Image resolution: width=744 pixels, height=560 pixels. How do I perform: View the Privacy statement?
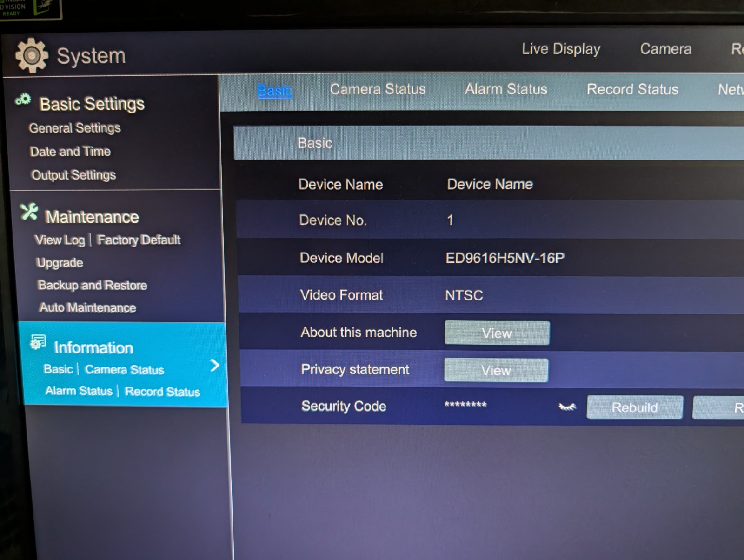pos(496,370)
